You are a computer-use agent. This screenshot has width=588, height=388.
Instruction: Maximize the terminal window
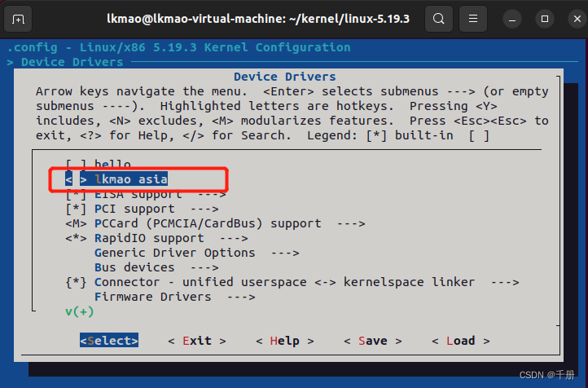(545, 19)
